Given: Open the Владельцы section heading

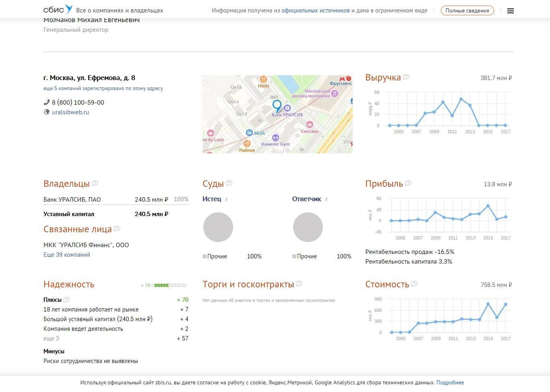Looking at the screenshot, I should [x=66, y=184].
